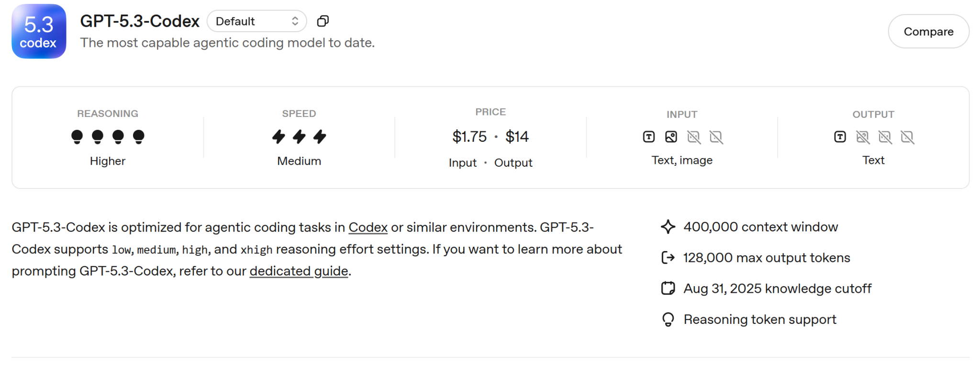Image resolution: width=980 pixels, height=368 pixels.
Task: Copy the model name with the copy icon
Action: (323, 21)
